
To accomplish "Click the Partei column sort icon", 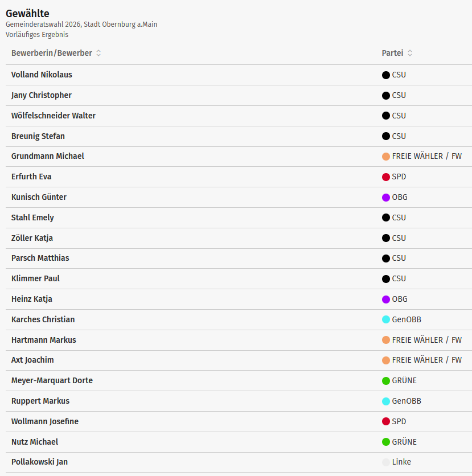I will pyautogui.click(x=410, y=53).
